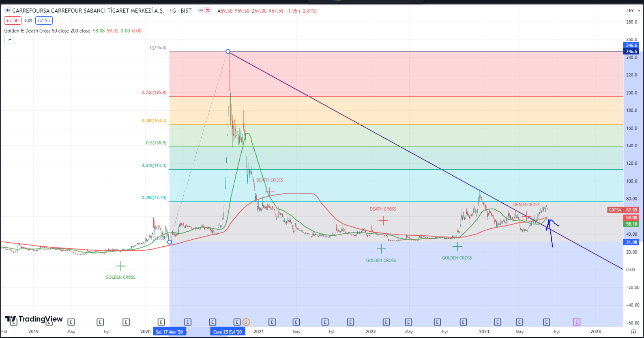Click the purple E upcoming earnings marker

[x=577, y=322]
